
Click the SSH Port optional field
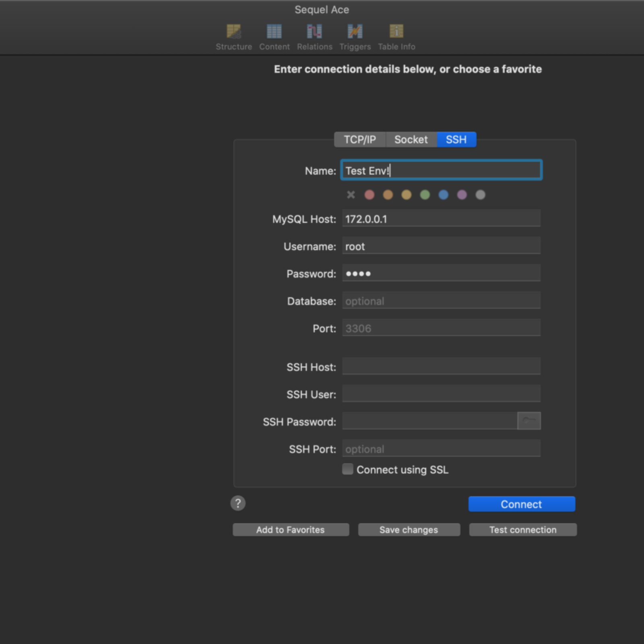click(x=442, y=448)
